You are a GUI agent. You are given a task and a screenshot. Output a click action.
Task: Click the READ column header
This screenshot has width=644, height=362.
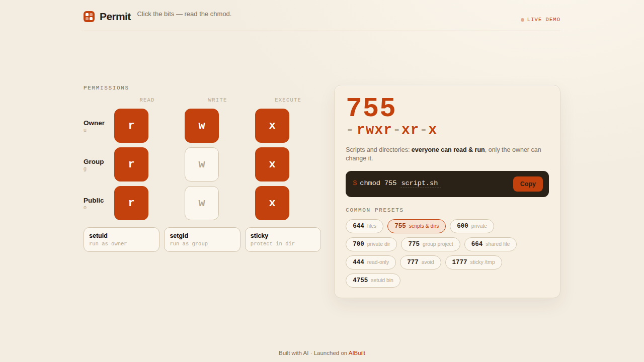(147, 100)
